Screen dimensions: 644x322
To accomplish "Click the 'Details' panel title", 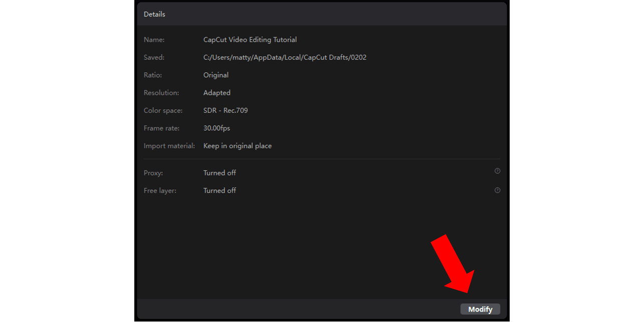I will [154, 14].
